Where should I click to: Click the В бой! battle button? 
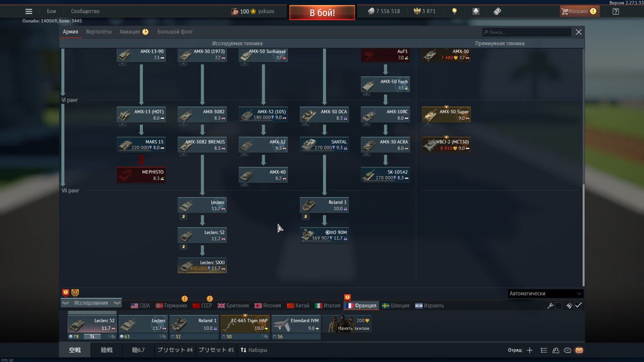pos(322,13)
